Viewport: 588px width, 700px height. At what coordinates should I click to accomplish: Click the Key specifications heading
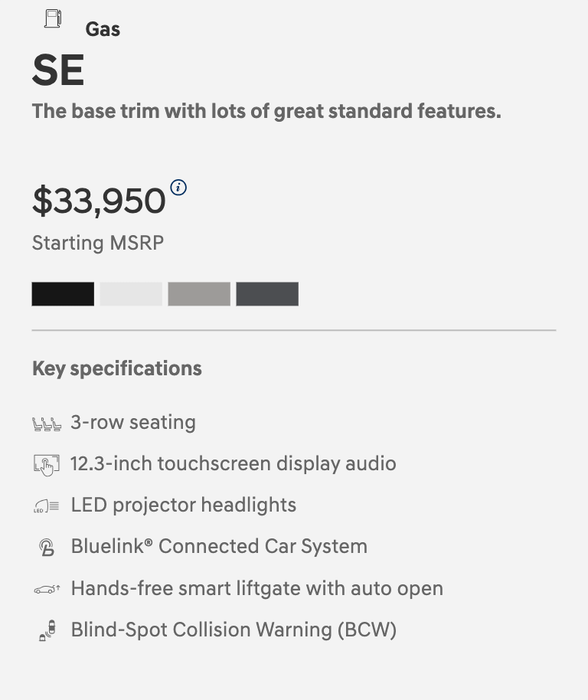point(117,368)
